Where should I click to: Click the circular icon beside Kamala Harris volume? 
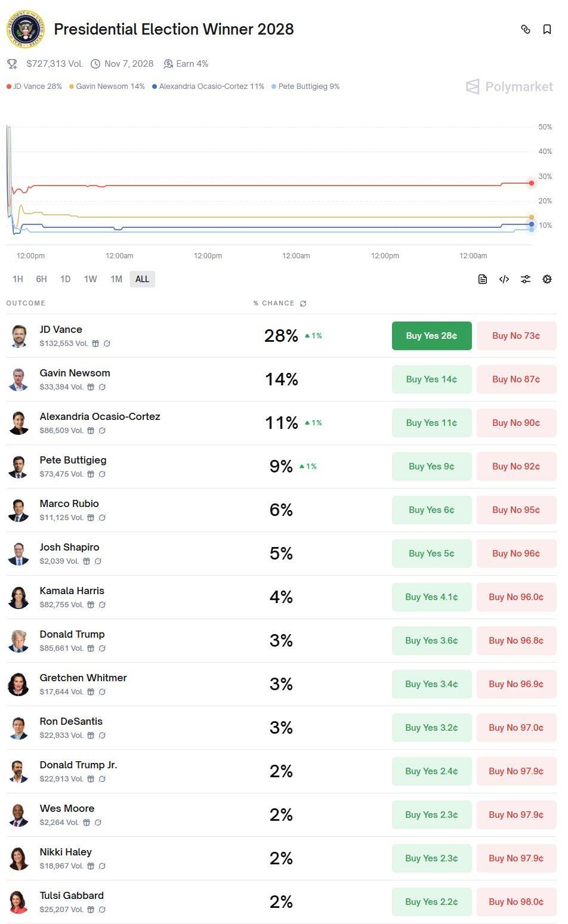coord(102,605)
